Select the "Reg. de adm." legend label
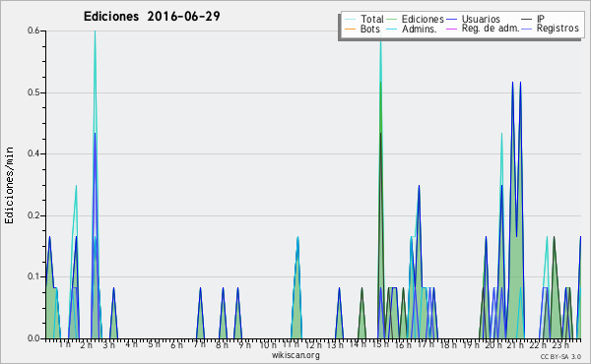This screenshot has height=364, width=591. click(x=491, y=29)
